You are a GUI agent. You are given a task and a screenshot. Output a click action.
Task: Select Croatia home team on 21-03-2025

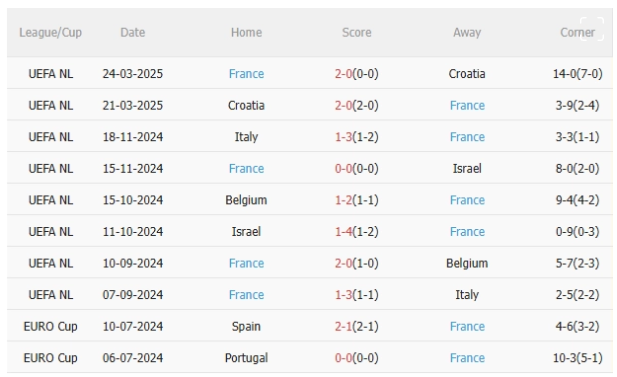246,105
